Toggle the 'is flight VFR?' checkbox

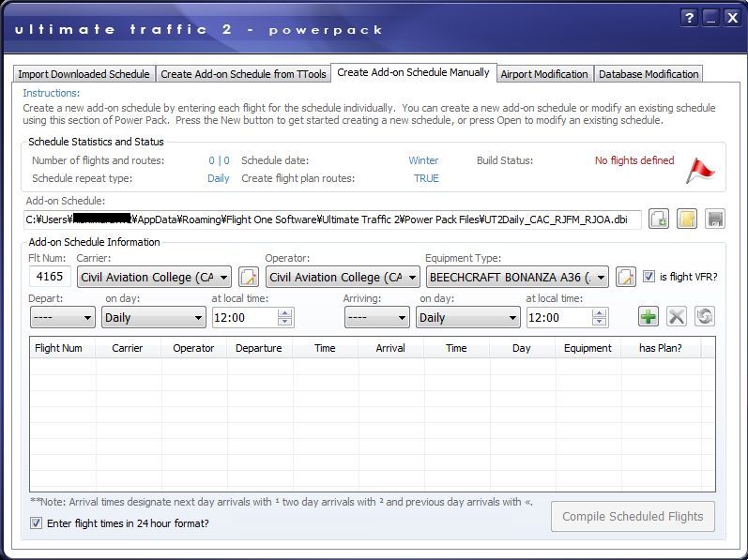649,277
